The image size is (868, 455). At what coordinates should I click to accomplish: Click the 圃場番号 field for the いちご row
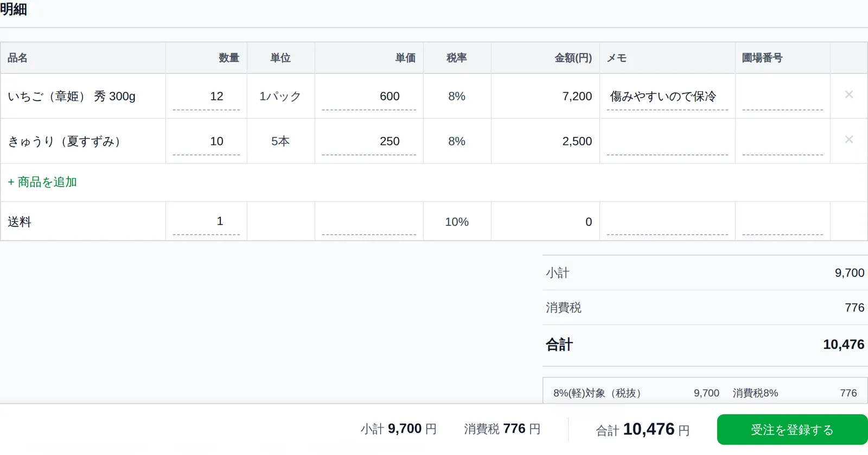pyautogui.click(x=782, y=97)
